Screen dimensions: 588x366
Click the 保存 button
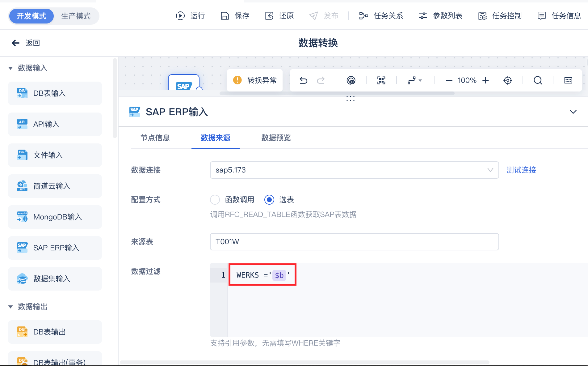pos(235,16)
